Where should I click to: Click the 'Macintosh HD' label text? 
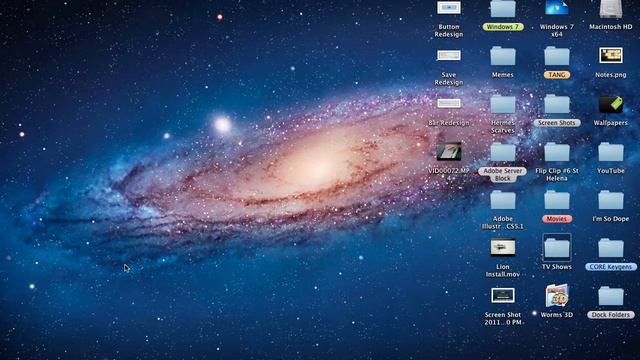(611, 27)
